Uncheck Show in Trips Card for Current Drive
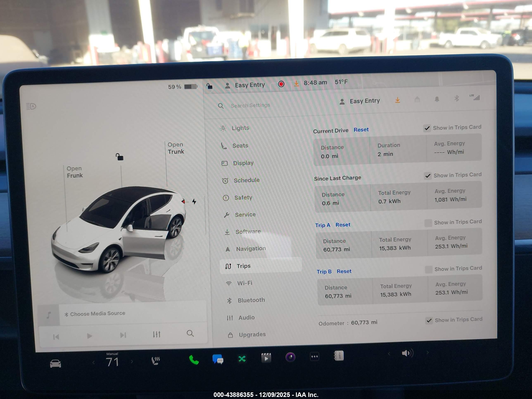This screenshot has height=399, width=532. pyautogui.click(x=427, y=128)
